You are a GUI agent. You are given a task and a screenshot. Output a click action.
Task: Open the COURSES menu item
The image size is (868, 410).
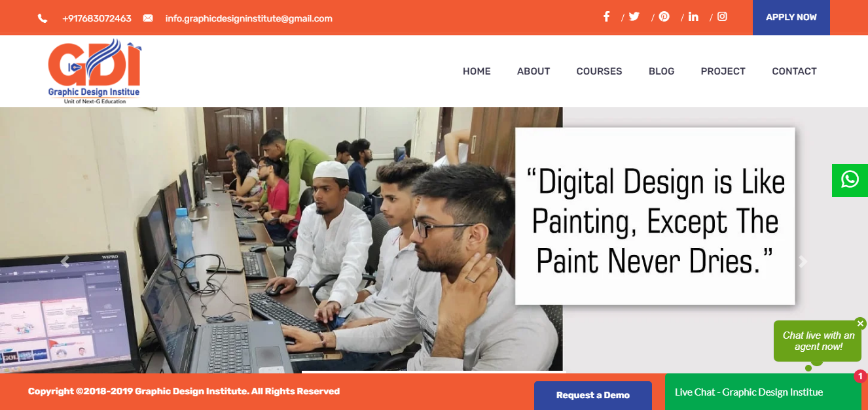point(599,71)
